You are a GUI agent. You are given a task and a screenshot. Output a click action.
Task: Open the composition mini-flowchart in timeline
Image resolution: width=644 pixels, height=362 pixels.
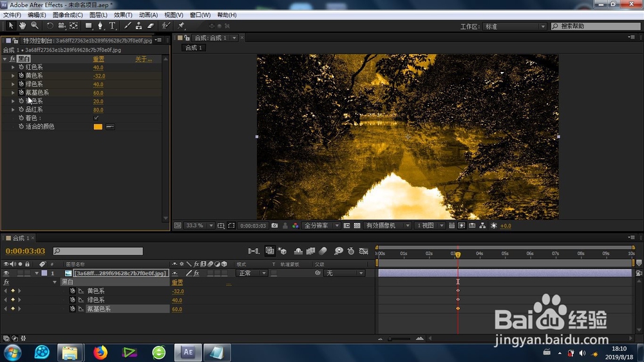point(253,251)
